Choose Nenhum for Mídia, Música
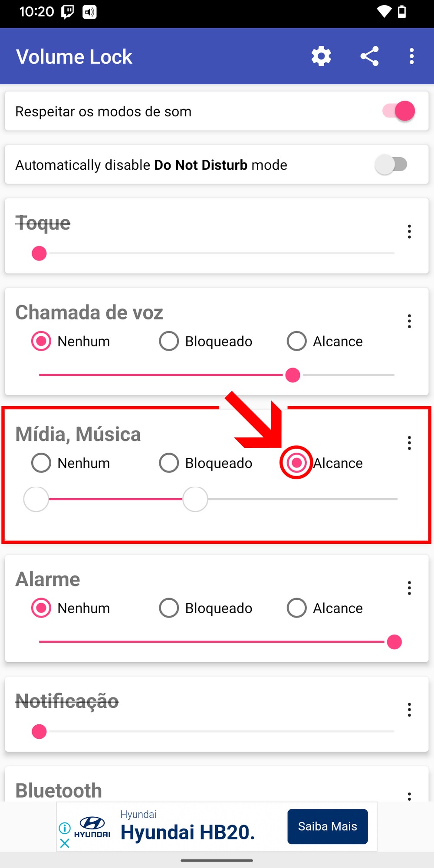Image resolution: width=434 pixels, height=868 pixels. (41, 463)
